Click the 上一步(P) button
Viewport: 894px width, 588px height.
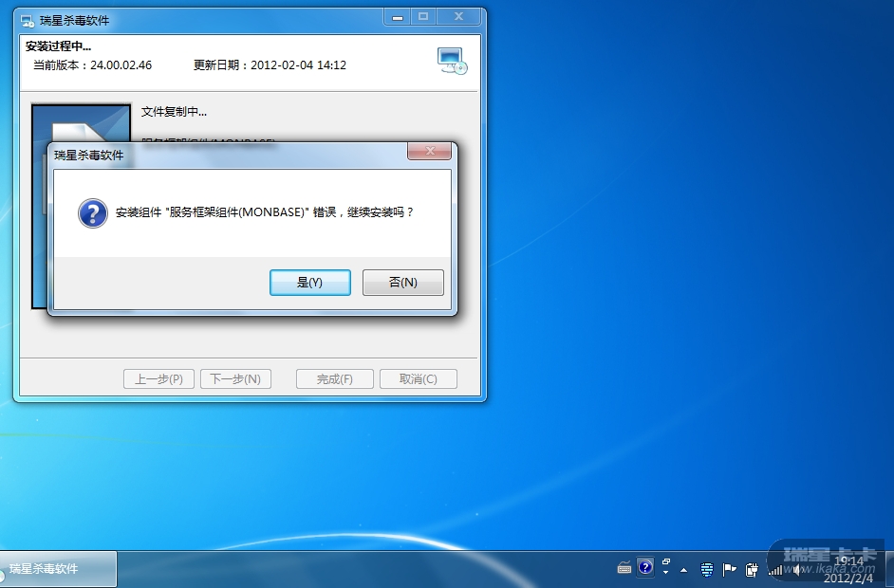point(158,379)
